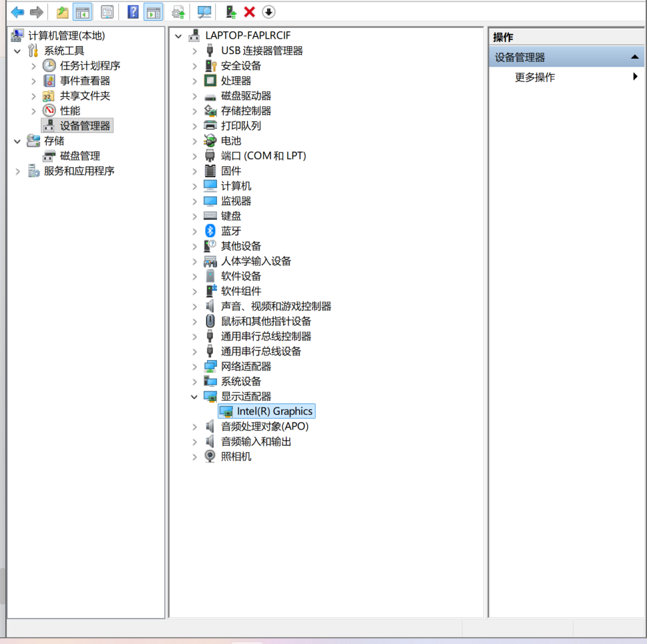647x644 pixels.
Task: Select 事件查看器 in system tools
Action: (85, 81)
